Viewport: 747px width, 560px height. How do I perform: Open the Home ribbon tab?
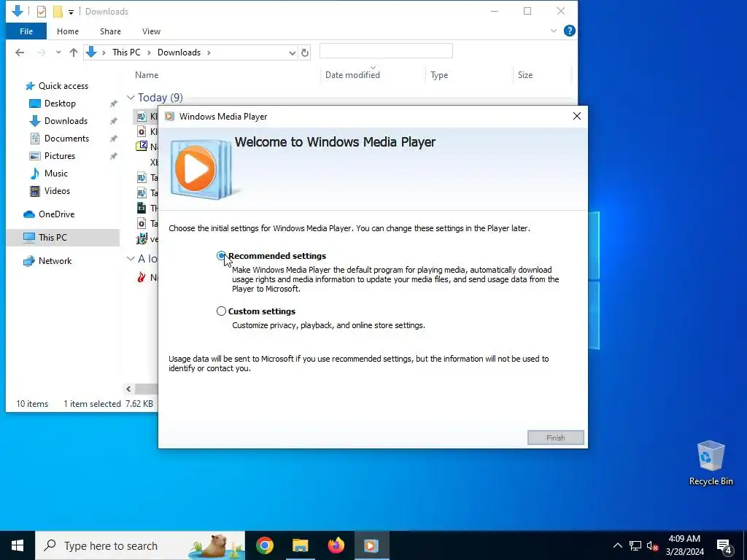click(68, 31)
